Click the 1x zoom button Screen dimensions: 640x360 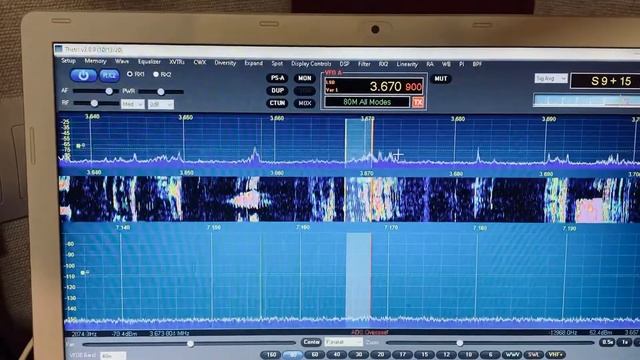(x=625, y=343)
